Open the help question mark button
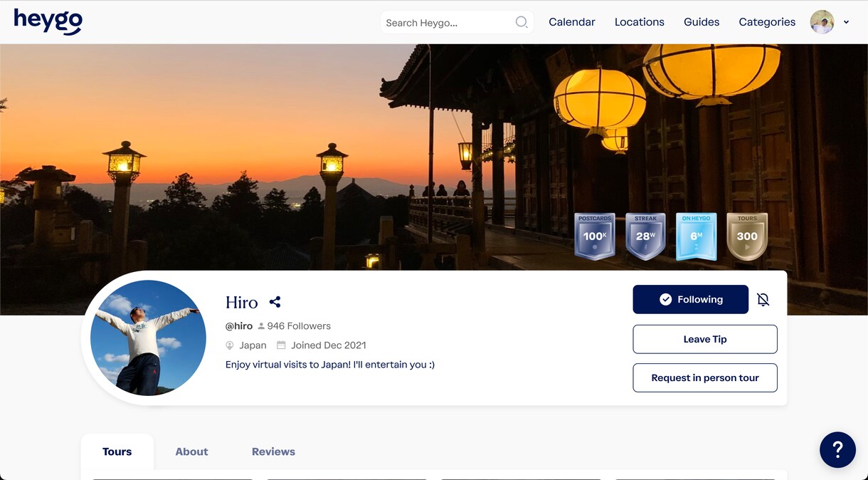The image size is (868, 480). (837, 449)
